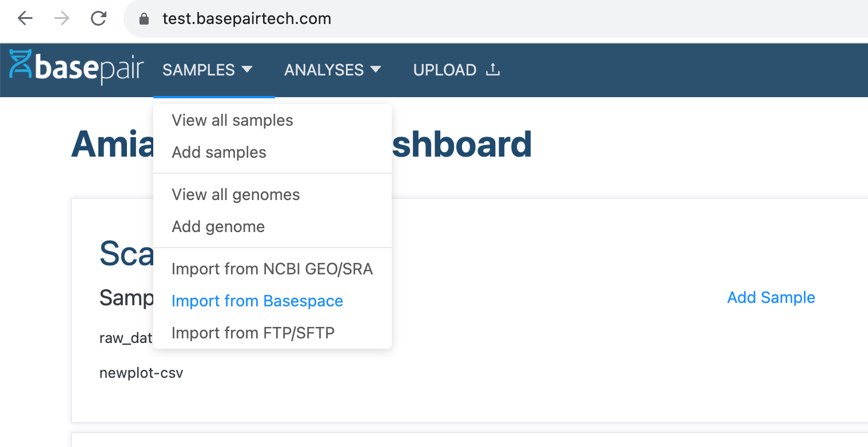Collapse the SAMPLES dropdown menu
The height and width of the screenshot is (447, 868).
(208, 70)
